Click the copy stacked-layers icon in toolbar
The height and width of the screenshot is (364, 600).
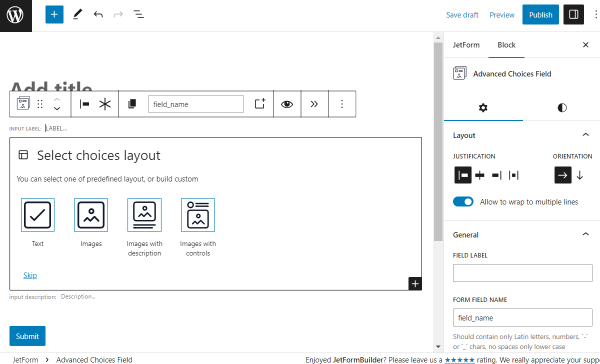(132, 104)
